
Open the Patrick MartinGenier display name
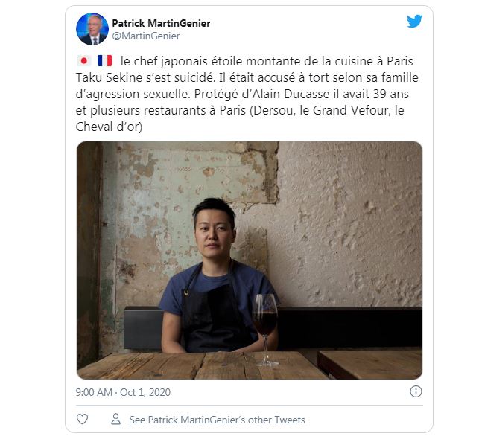tap(161, 23)
